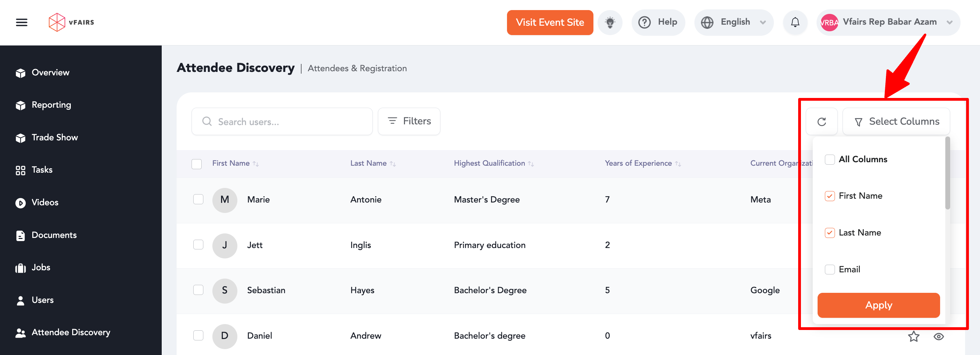Click the Search users field
The width and height of the screenshot is (980, 355).
281,122
